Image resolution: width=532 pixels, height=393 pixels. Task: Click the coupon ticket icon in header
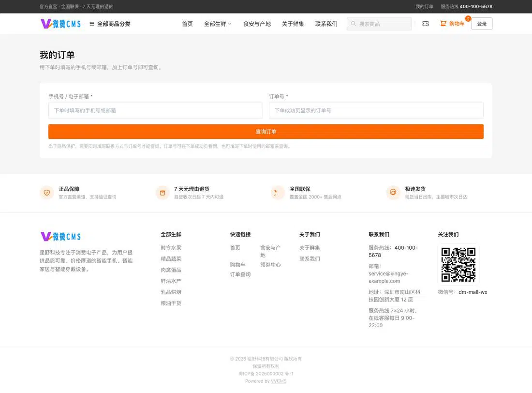(426, 24)
